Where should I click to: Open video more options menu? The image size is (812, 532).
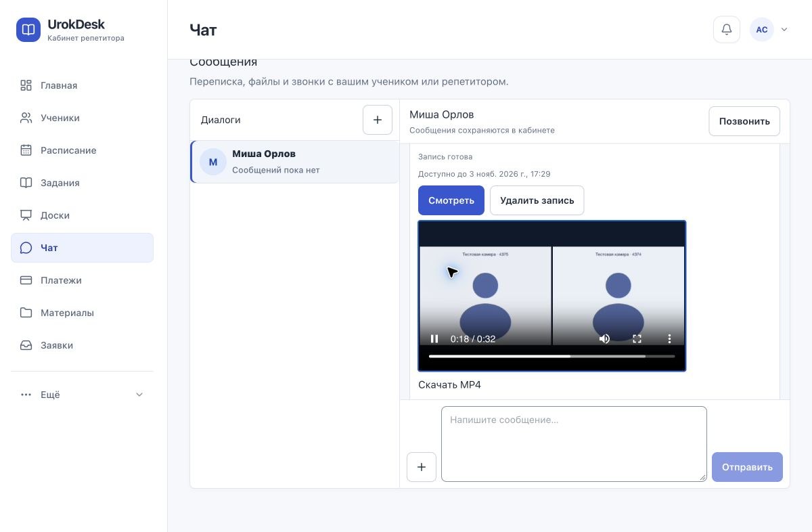669,339
